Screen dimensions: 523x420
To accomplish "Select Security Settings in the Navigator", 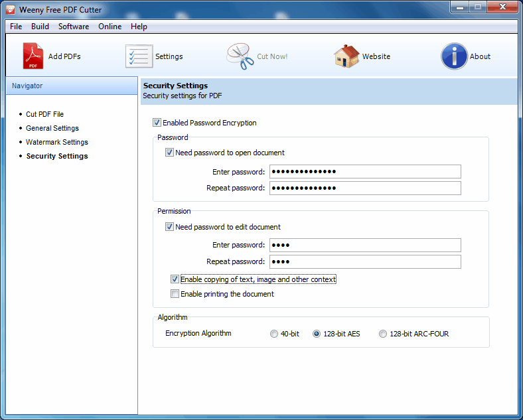I will pyautogui.click(x=57, y=156).
